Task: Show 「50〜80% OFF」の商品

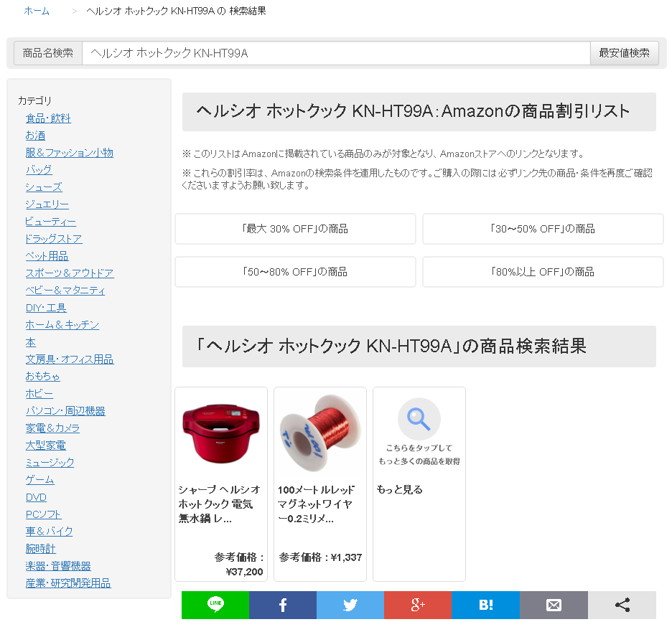Action: [x=295, y=272]
